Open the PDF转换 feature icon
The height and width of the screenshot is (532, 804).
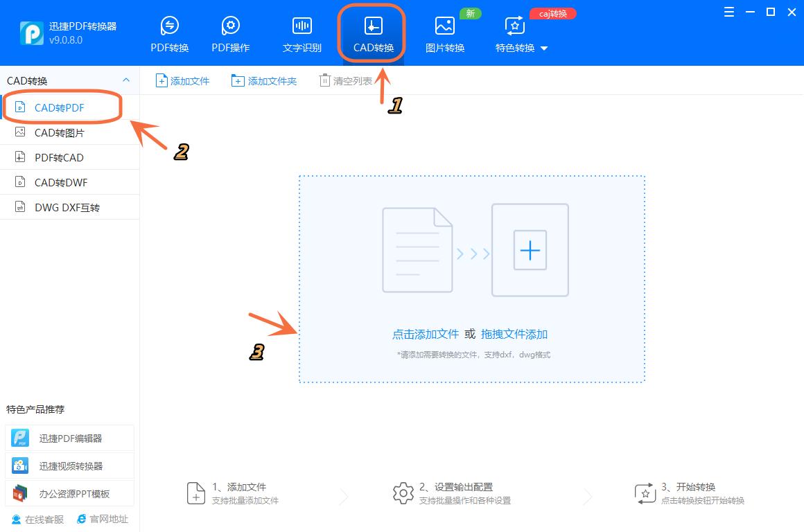pos(168,31)
